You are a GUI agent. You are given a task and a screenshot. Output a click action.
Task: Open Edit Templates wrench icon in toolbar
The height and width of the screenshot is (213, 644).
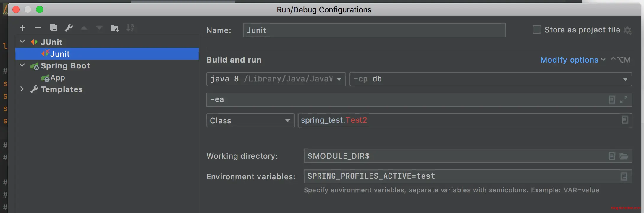pyautogui.click(x=69, y=28)
